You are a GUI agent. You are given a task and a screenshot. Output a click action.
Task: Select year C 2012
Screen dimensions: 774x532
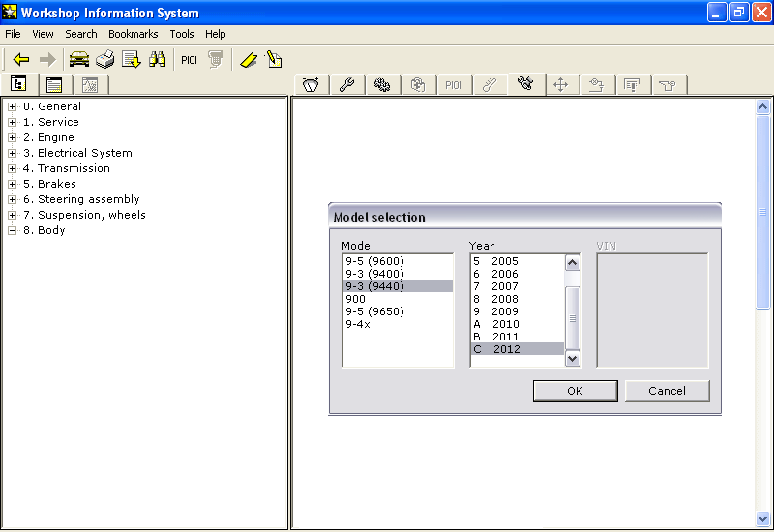click(518, 349)
